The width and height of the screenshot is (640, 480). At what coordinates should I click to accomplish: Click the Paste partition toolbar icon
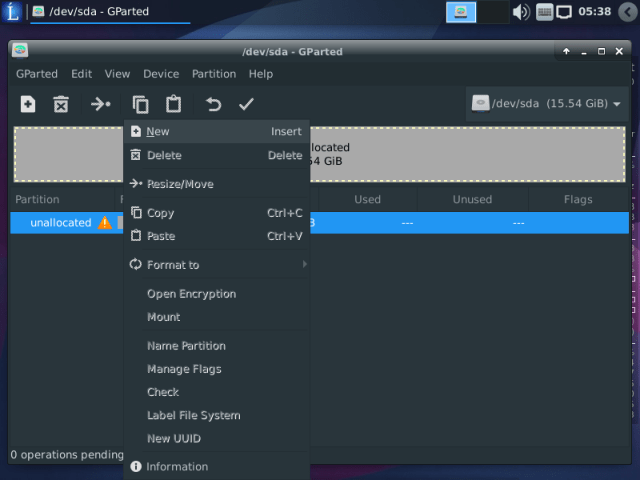pyautogui.click(x=173, y=104)
